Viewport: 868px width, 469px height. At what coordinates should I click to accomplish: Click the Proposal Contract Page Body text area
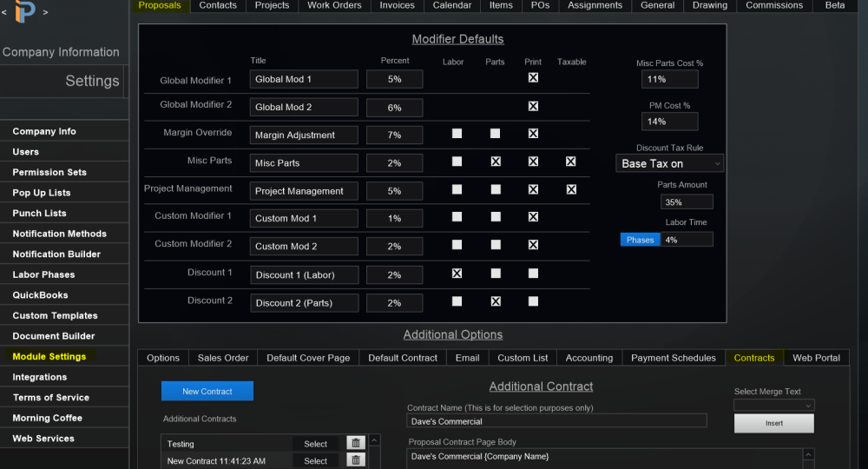point(604,459)
